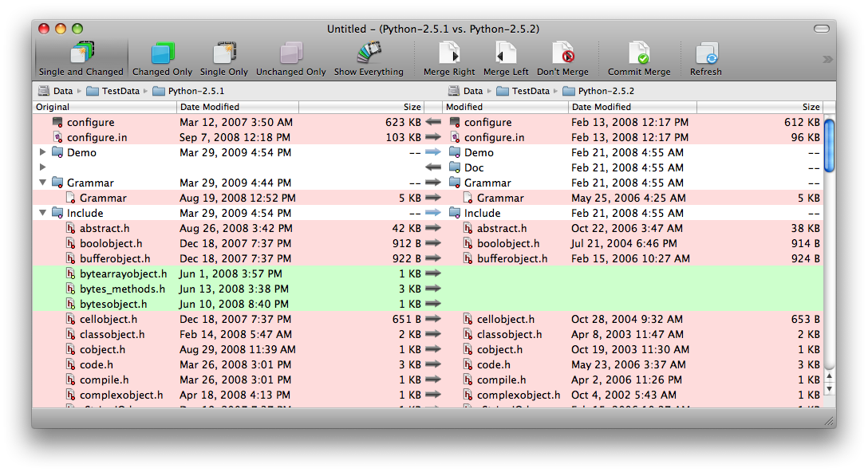
Task: Click the scroll down arrow
Action: click(x=829, y=389)
